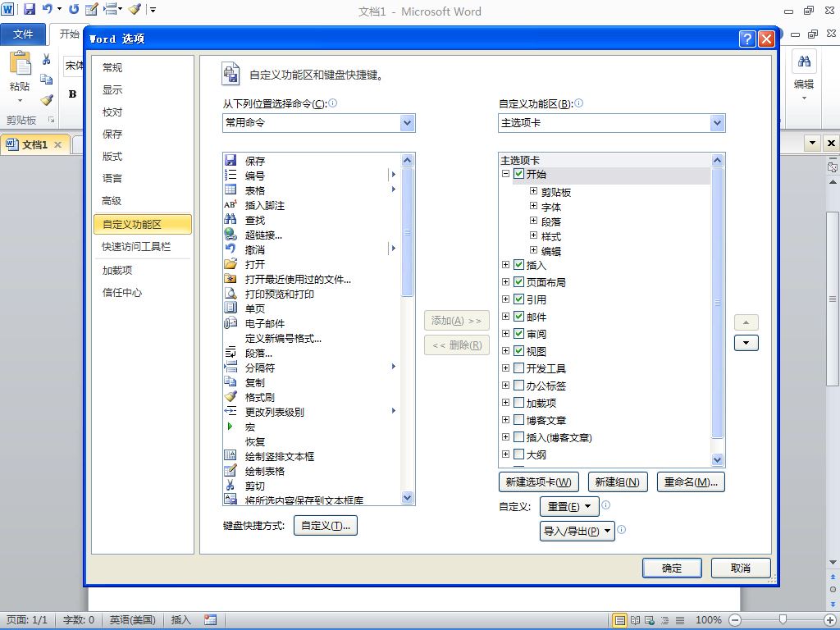The height and width of the screenshot is (630, 840).
Task: Open the 编辑 binoculars icon in ribbon
Action: point(804,61)
